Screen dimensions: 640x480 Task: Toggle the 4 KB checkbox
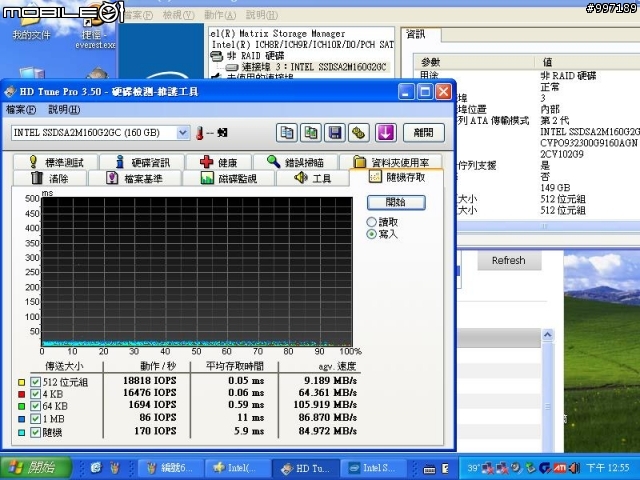click(x=36, y=394)
